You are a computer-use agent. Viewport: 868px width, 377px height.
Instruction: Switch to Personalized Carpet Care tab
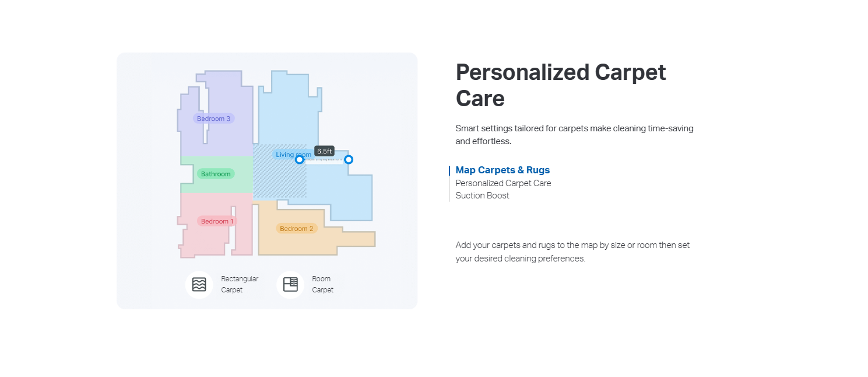503,183
